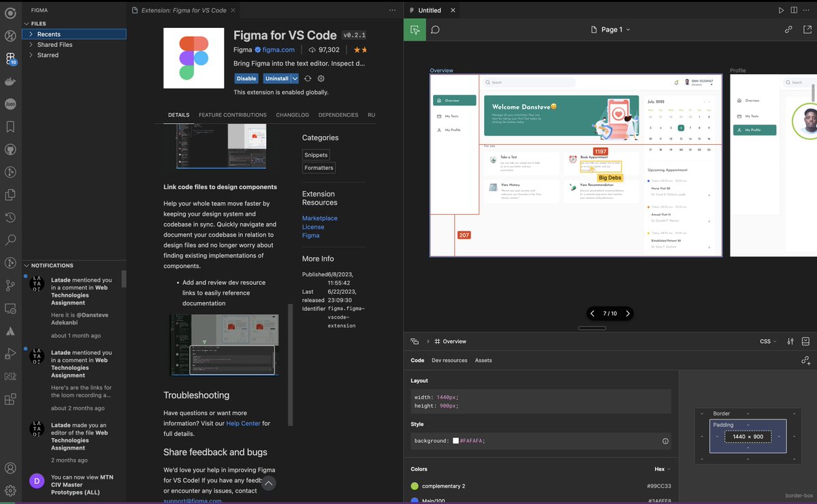The image size is (817, 504).
Task: Go to next frame in frame navigator
Action: pos(628,314)
